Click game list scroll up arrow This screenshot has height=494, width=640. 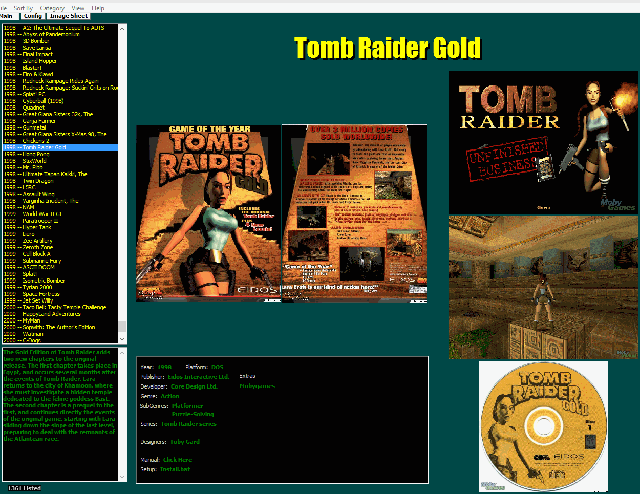click(x=122, y=29)
